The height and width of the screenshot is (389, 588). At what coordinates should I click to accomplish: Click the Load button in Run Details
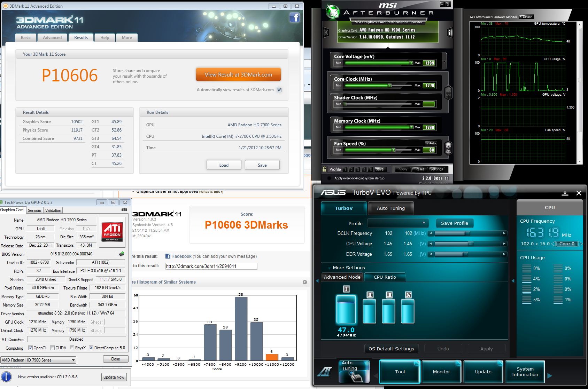click(224, 165)
